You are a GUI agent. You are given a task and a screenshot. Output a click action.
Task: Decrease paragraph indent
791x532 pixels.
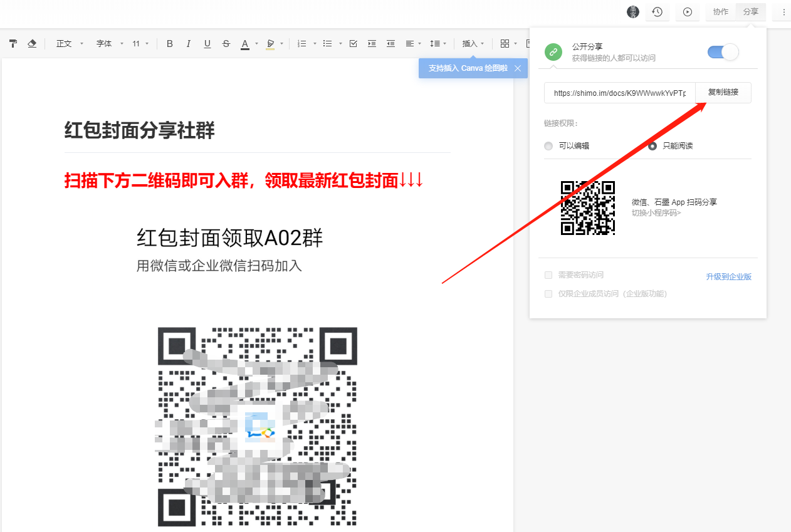point(390,44)
